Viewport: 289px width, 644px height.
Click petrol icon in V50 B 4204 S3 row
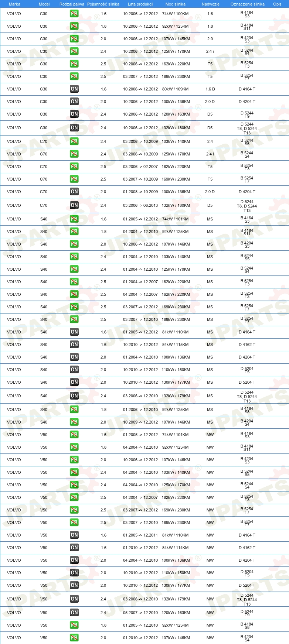(x=74, y=460)
